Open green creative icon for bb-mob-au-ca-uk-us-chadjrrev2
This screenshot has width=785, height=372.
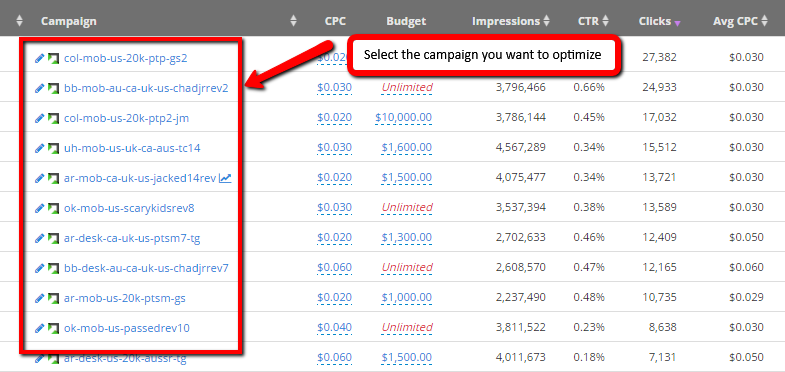point(54,88)
